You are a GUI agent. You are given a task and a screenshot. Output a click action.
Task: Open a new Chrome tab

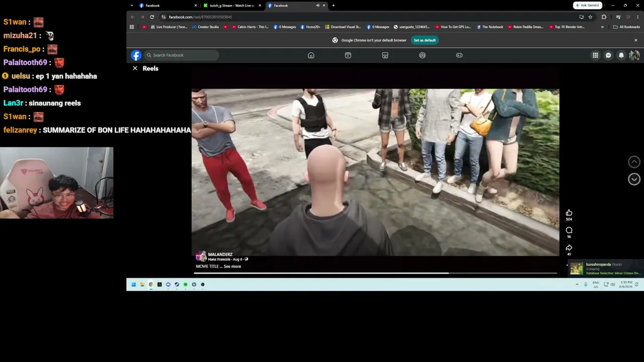pos(333,6)
